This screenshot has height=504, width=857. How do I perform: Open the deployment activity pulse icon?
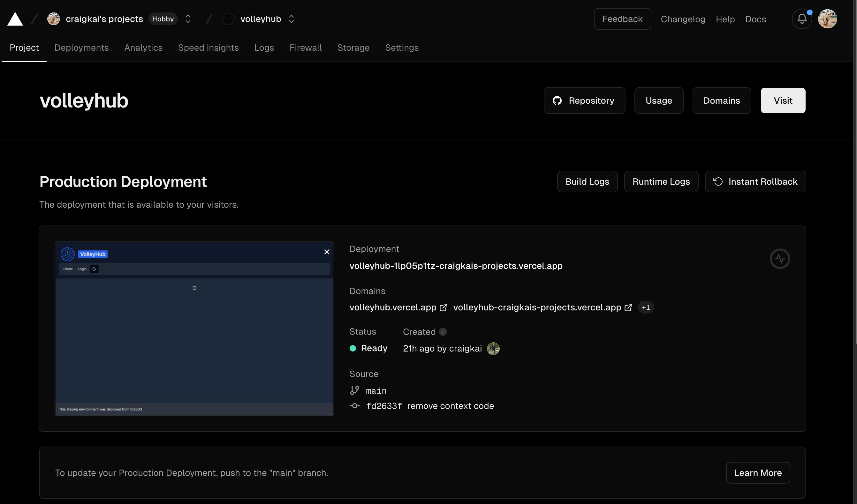(780, 259)
